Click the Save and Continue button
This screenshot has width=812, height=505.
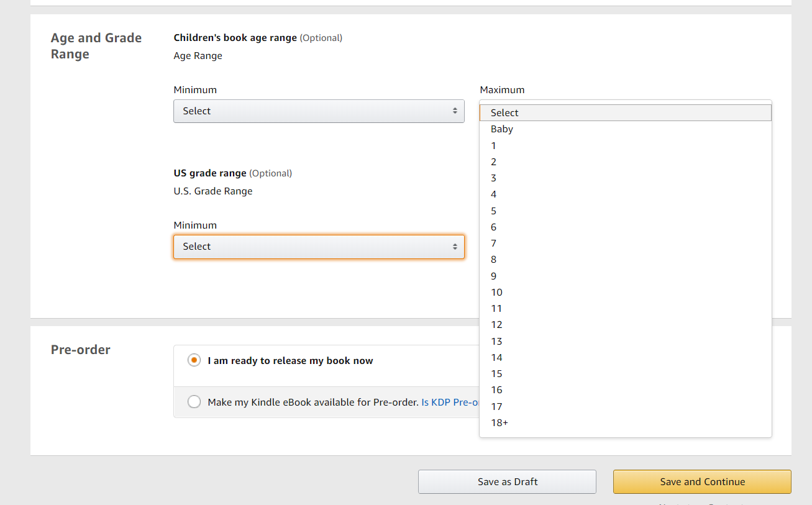tap(702, 482)
